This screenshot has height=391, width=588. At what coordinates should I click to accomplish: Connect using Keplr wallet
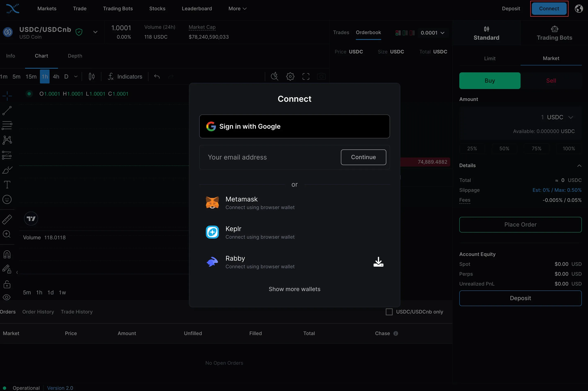click(x=294, y=232)
